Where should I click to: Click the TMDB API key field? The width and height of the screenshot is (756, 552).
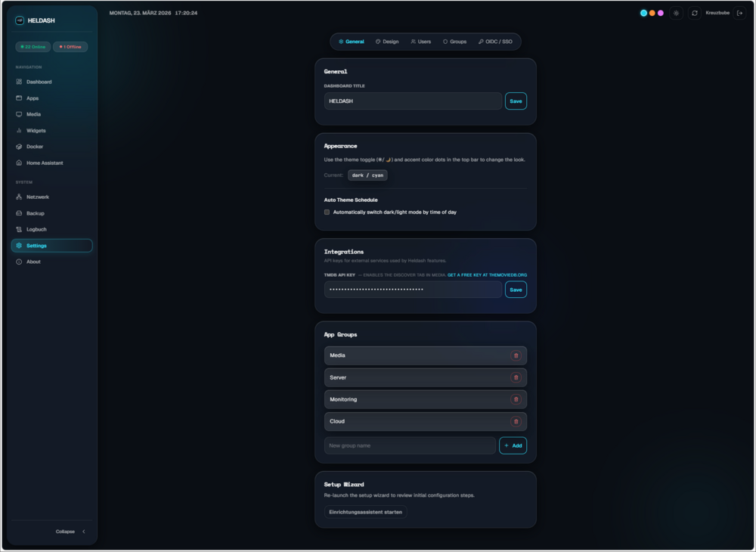pos(413,290)
